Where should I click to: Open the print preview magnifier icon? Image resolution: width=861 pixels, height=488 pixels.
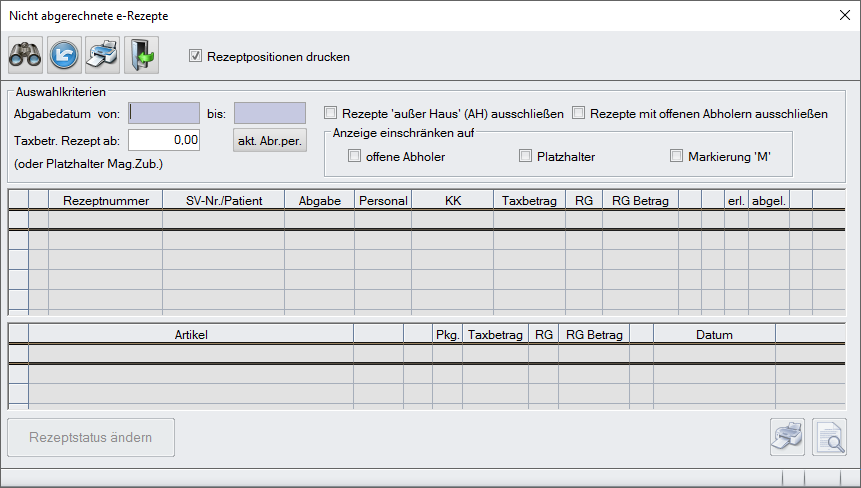pos(829,436)
